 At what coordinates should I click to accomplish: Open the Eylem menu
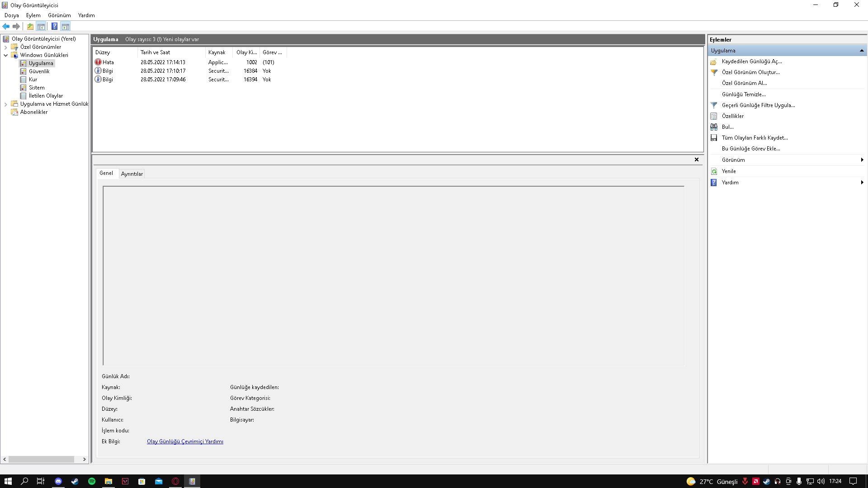tap(33, 15)
